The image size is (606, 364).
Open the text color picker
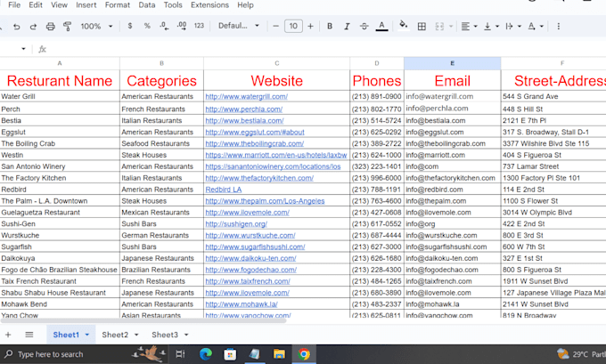pyautogui.click(x=381, y=26)
